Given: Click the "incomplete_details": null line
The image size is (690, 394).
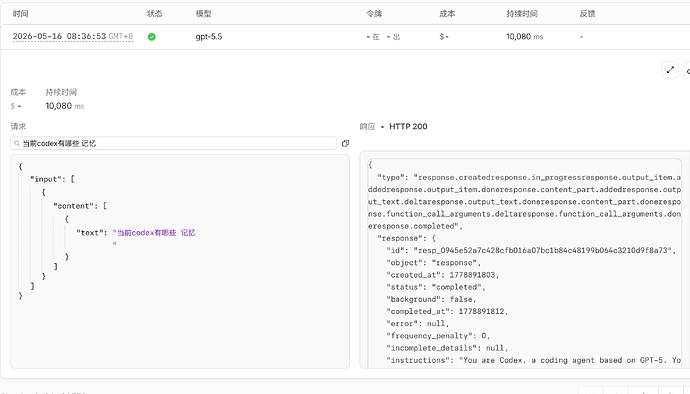Looking at the screenshot, I should 447,348.
